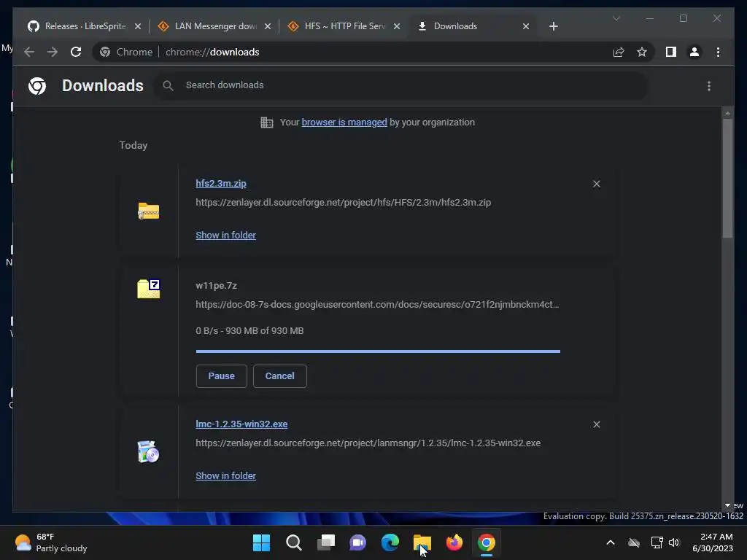This screenshot has width=747, height=560.
Task: Open the network status tray icon
Action: (x=657, y=542)
